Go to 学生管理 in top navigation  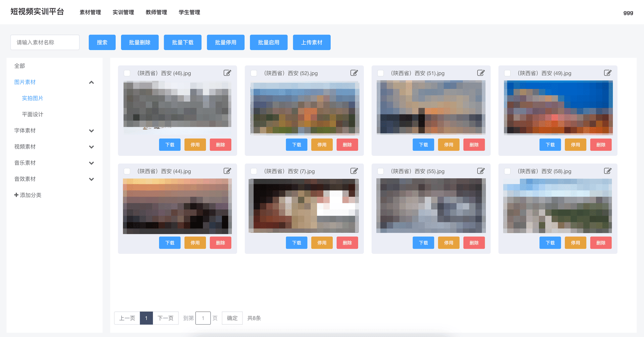tap(189, 12)
